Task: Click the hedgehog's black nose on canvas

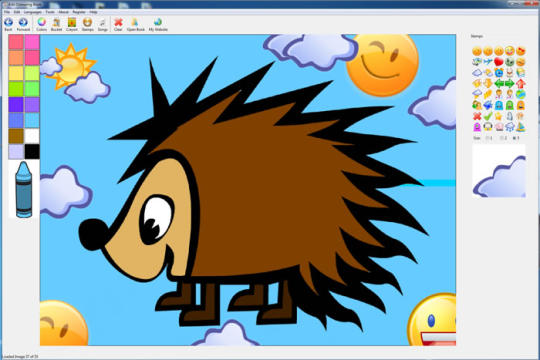Action: click(93, 234)
